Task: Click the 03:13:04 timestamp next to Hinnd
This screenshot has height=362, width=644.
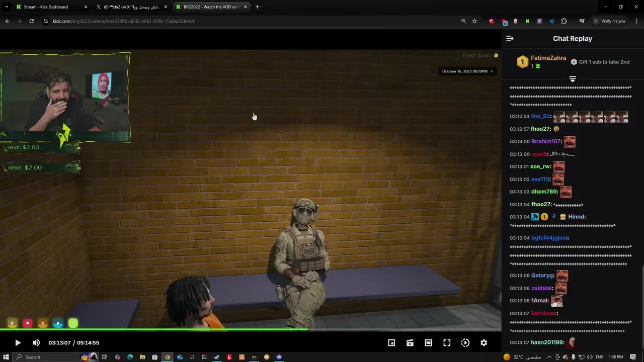Action: pyautogui.click(x=519, y=217)
